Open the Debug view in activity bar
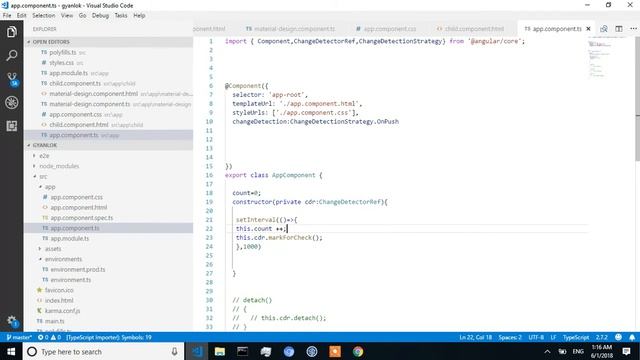The image size is (640, 360). pyautogui.click(x=11, y=102)
